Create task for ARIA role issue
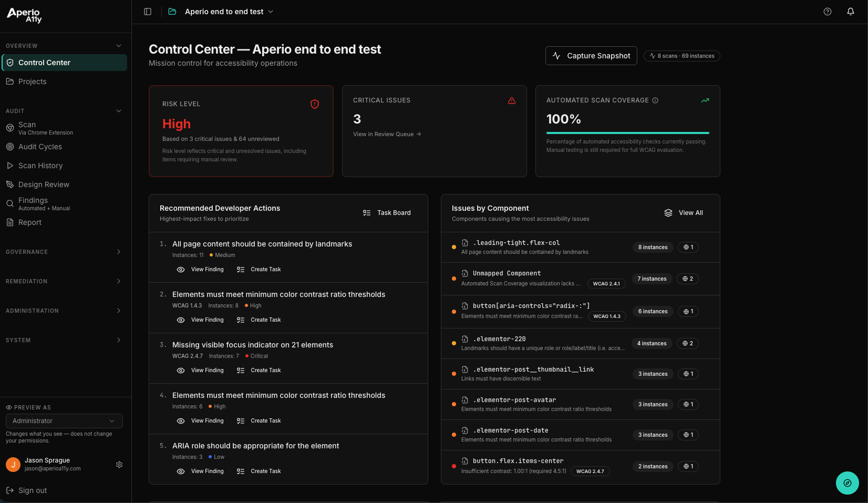The width and height of the screenshot is (868, 503). tap(259, 471)
